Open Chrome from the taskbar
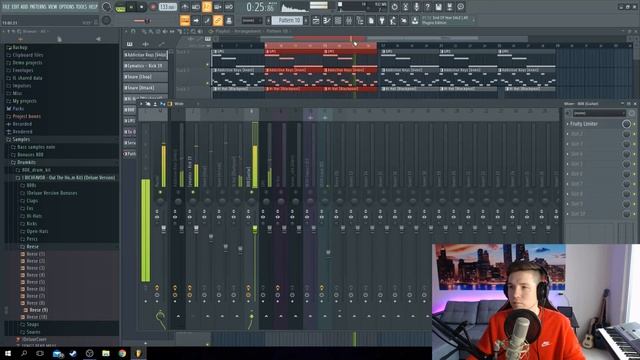This screenshot has width=640, height=360. click(x=122, y=353)
